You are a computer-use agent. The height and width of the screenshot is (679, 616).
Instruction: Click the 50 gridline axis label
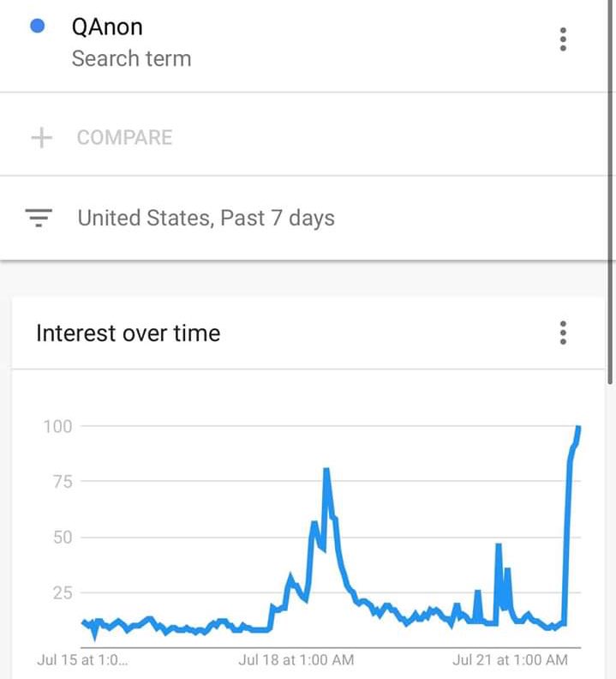[63, 538]
